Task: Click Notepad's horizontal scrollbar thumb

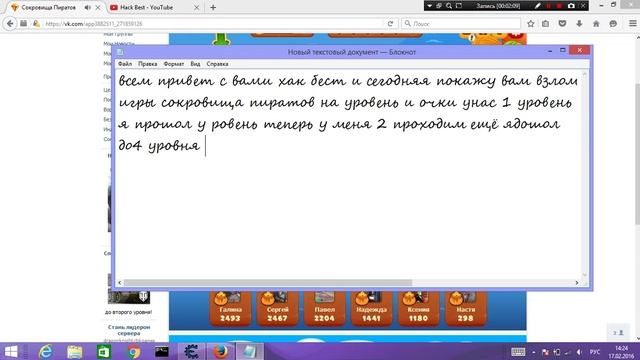Action: click(268, 282)
